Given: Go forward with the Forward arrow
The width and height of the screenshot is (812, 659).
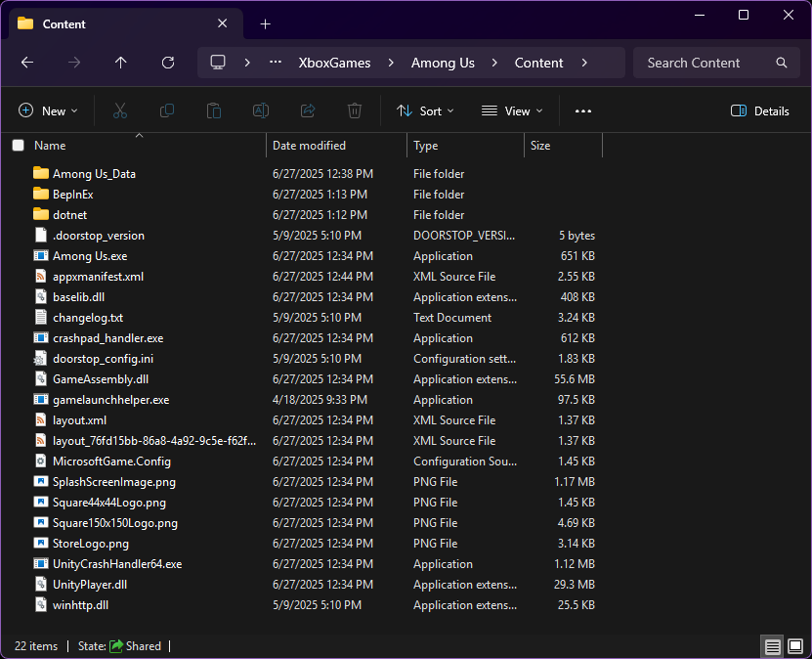Looking at the screenshot, I should coord(74,63).
